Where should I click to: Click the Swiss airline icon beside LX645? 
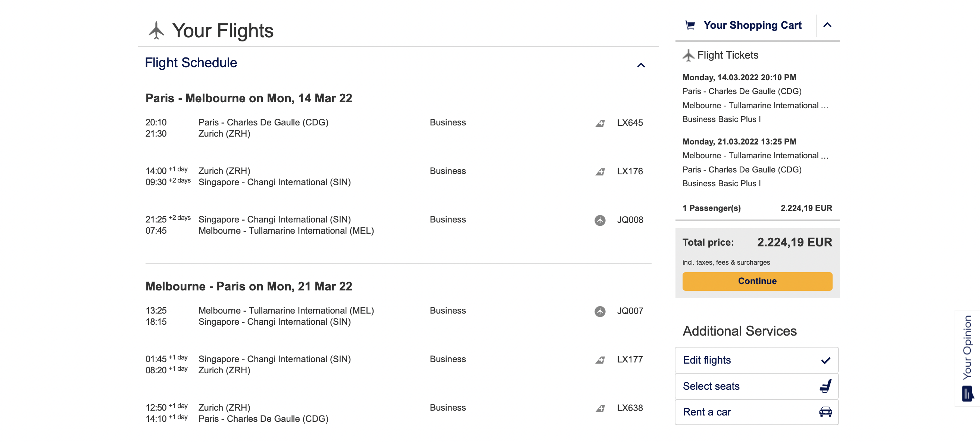coord(600,123)
